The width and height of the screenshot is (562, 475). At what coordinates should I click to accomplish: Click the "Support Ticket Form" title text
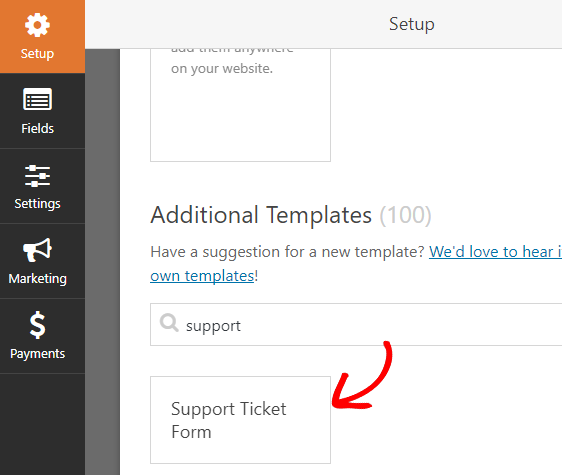228,420
